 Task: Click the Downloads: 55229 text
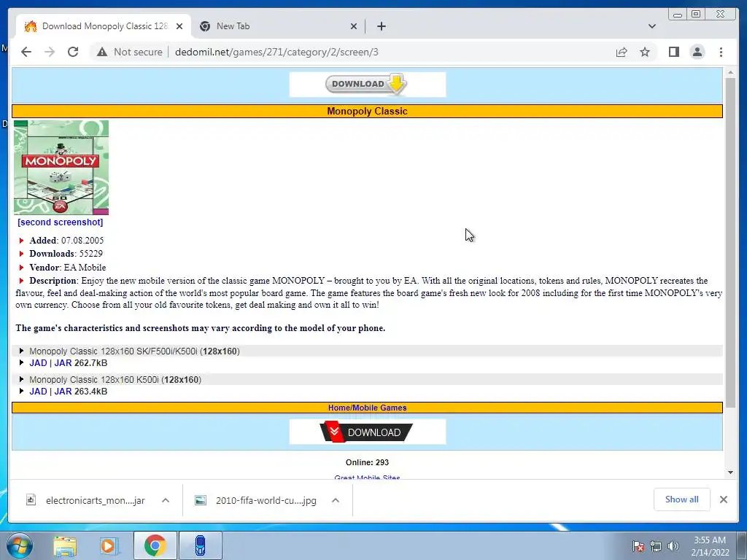[x=66, y=254]
